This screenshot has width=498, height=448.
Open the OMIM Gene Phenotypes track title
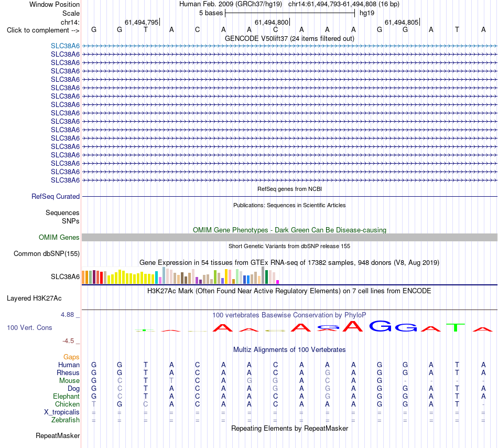pyautogui.click(x=289, y=230)
